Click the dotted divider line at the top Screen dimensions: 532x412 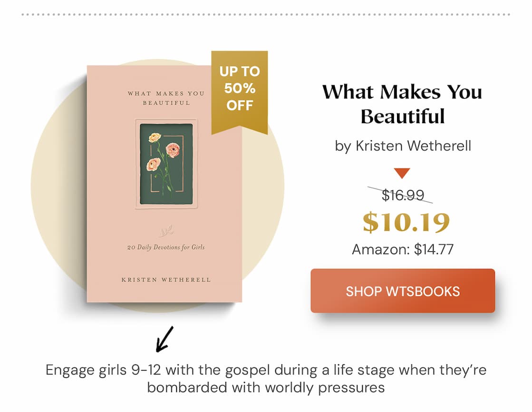pos(266,14)
